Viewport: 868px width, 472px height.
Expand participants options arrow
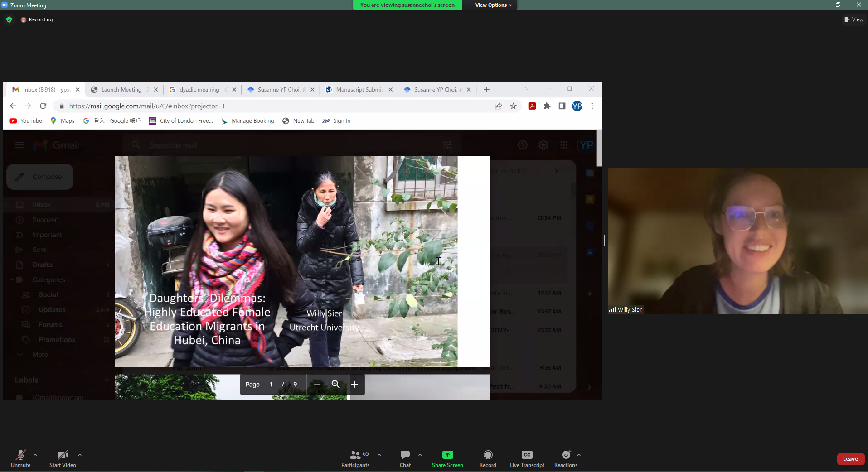pos(379,455)
